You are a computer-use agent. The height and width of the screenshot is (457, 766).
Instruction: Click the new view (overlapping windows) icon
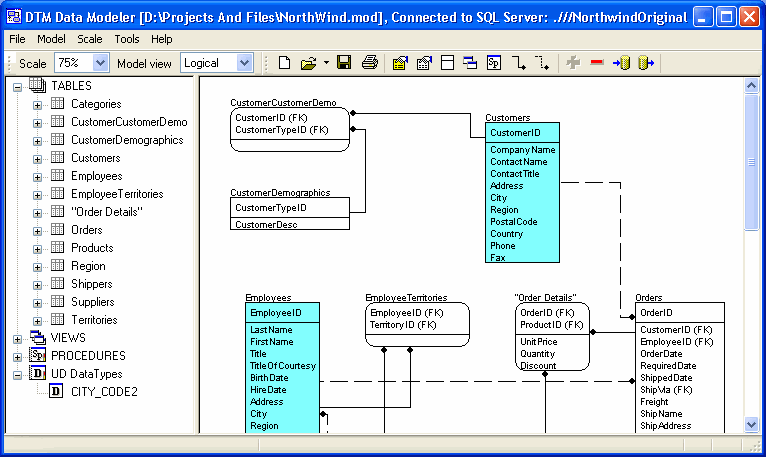tap(470, 63)
